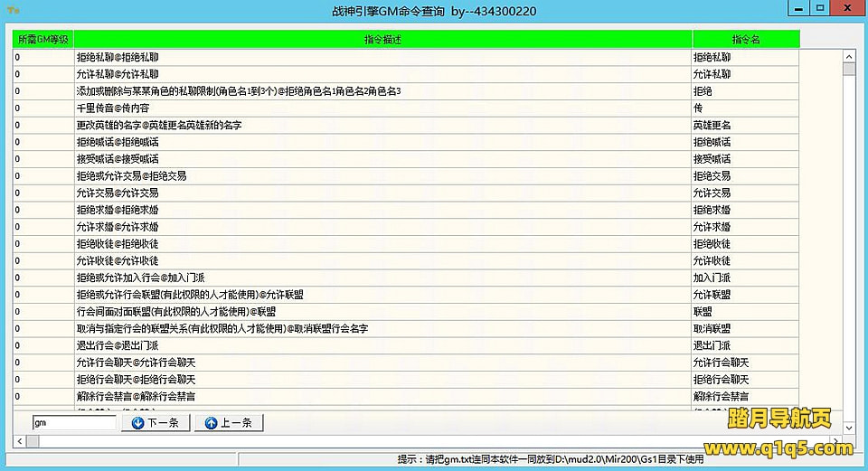Minimize the GM command query window
This screenshot has height=471, width=868.
pos(797,7)
